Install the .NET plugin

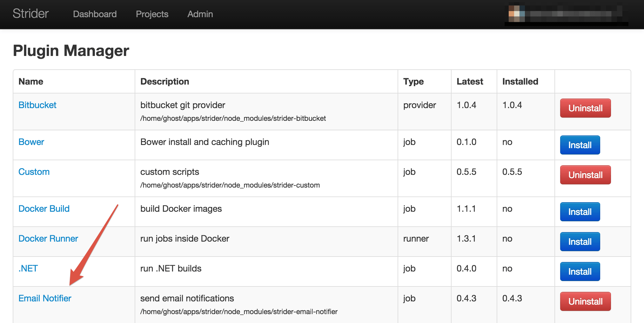(580, 271)
